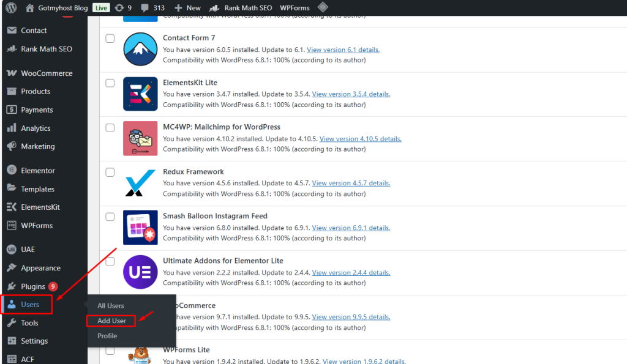Screen dimensions: 627x364
Task: Click the Redux Framework plugin logo
Action: [x=140, y=183]
